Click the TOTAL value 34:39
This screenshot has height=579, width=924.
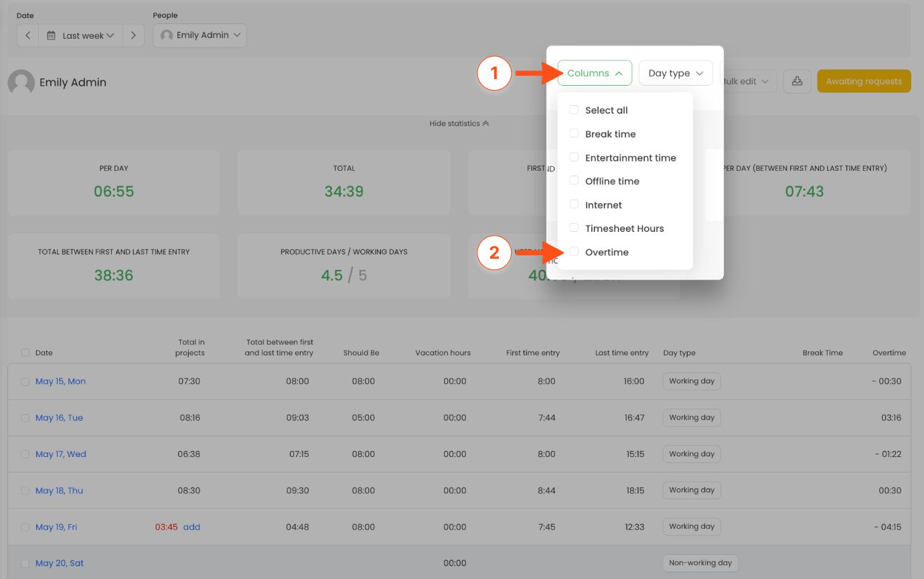344,192
